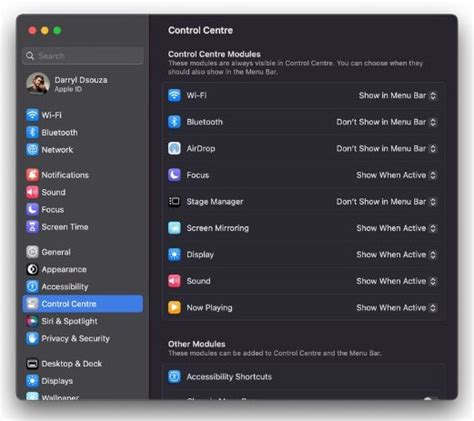Image resolution: width=474 pixels, height=421 pixels.
Task: Click the Focus module moon icon
Action: tap(174, 175)
